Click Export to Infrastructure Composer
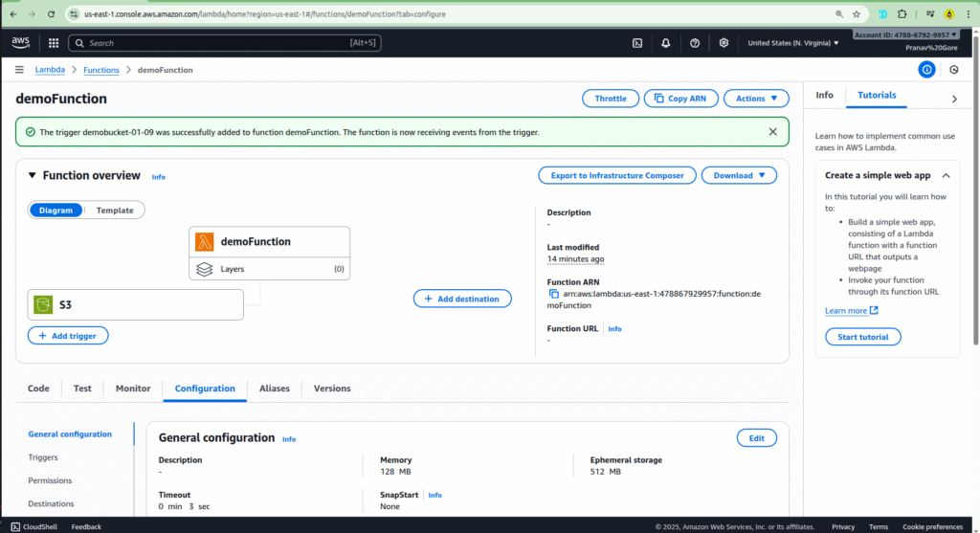 (x=617, y=175)
